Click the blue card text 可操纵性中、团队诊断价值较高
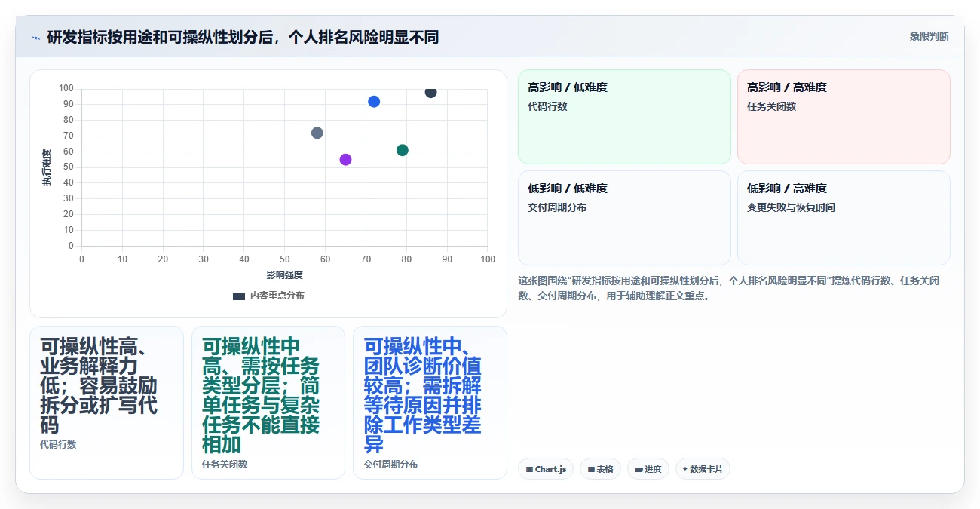This screenshot has height=509, width=980. 422,396
